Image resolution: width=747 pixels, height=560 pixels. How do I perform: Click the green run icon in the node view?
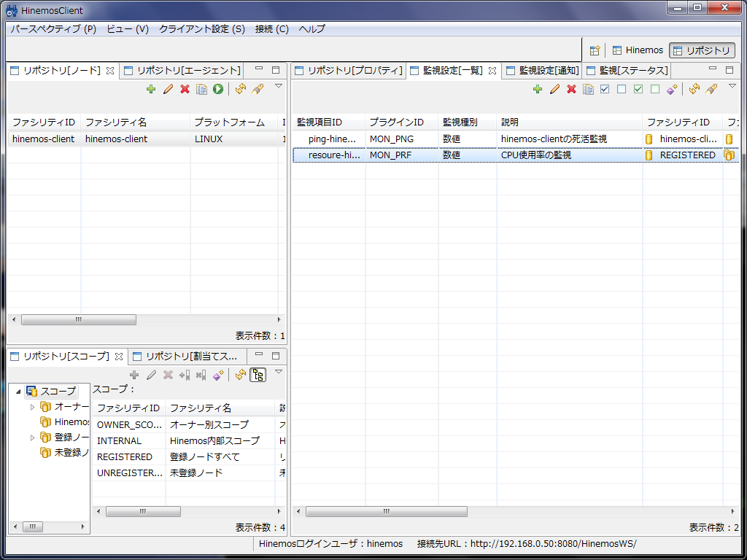[218, 89]
